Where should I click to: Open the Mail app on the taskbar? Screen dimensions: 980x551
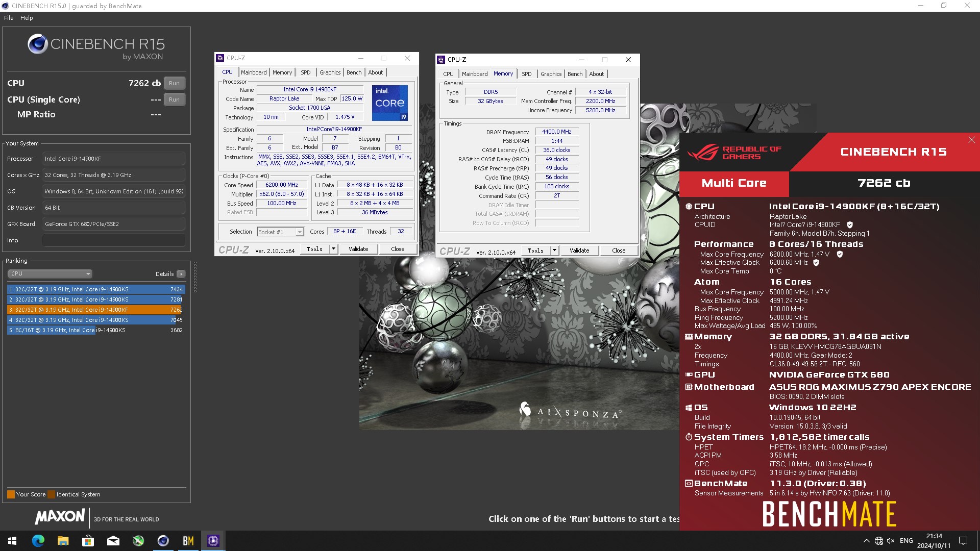coord(113,541)
